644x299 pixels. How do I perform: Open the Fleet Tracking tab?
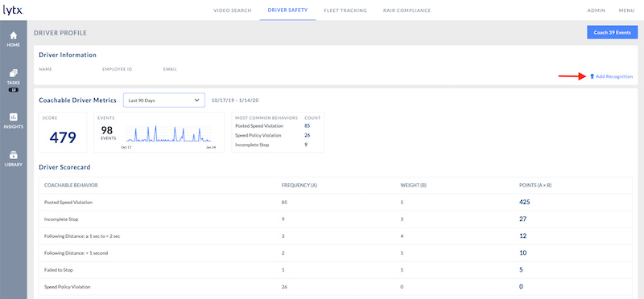click(345, 10)
